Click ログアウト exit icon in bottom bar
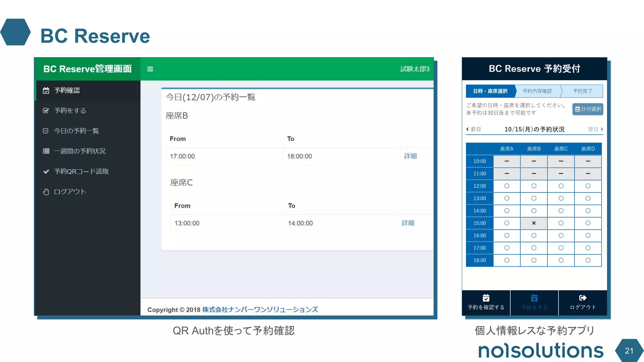Image resolution: width=644 pixels, height=362 pixels. click(583, 298)
